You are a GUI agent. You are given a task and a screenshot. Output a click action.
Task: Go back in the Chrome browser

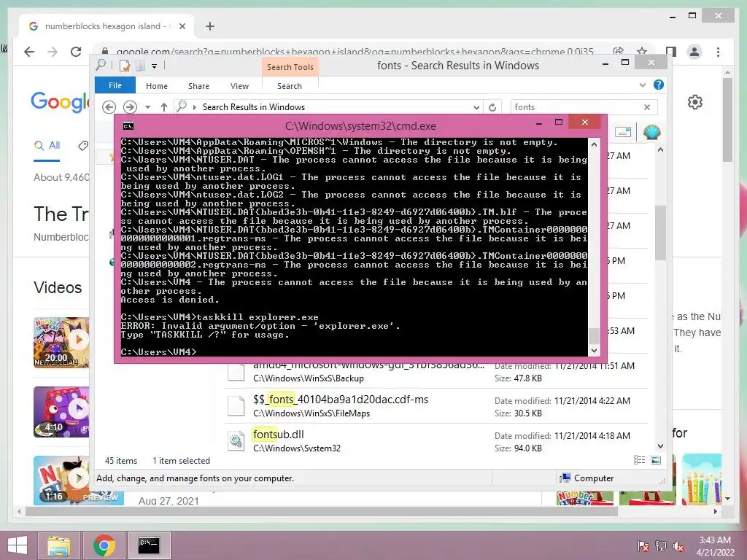(x=29, y=52)
